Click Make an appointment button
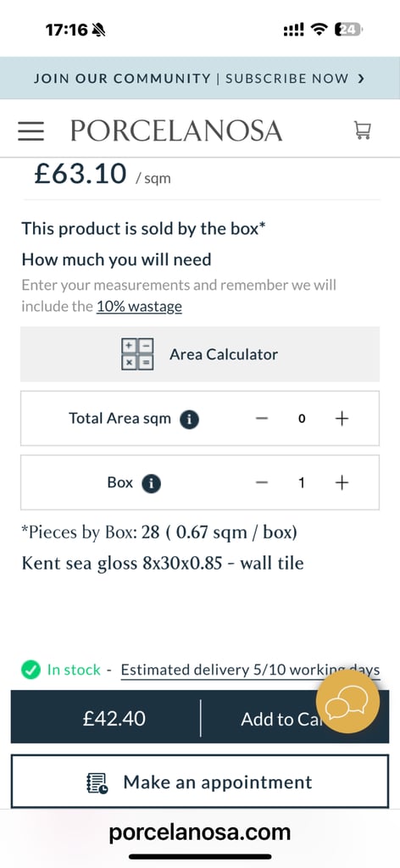Viewport: 400px width, 868px height. [x=200, y=782]
